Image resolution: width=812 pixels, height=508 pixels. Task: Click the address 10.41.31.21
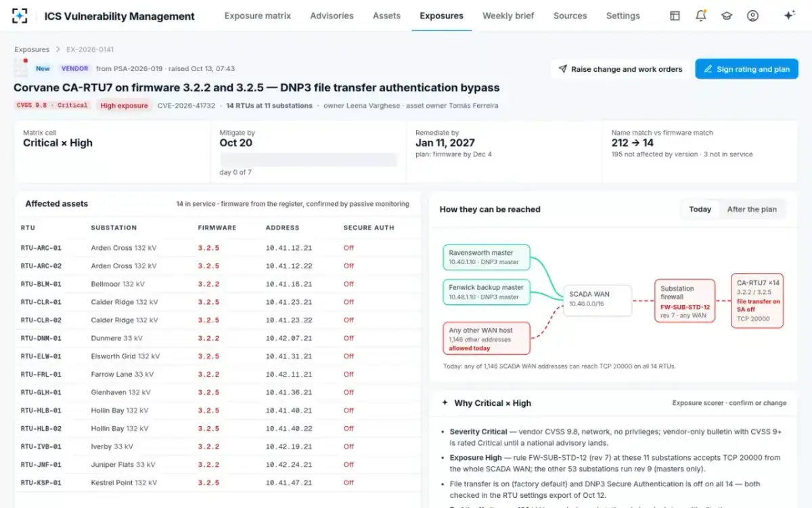point(289,356)
